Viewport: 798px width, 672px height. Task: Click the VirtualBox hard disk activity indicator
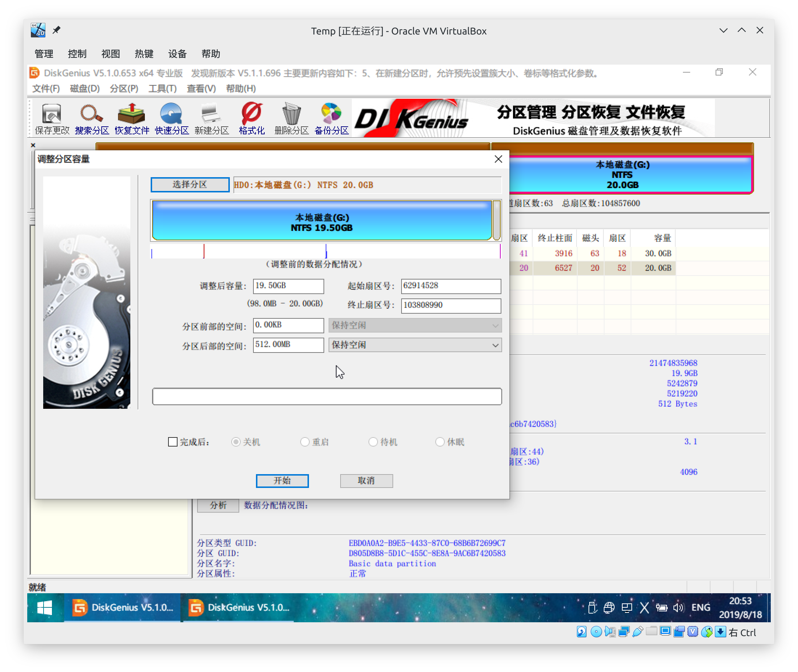581,632
